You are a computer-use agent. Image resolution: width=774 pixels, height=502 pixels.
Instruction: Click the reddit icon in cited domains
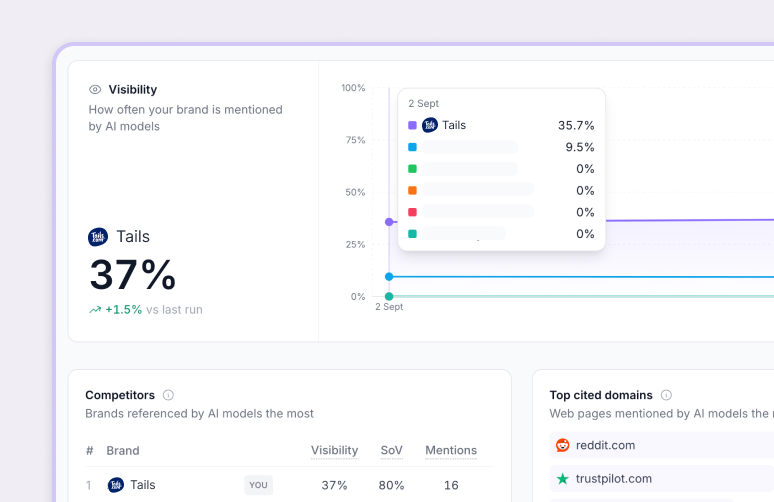point(563,445)
